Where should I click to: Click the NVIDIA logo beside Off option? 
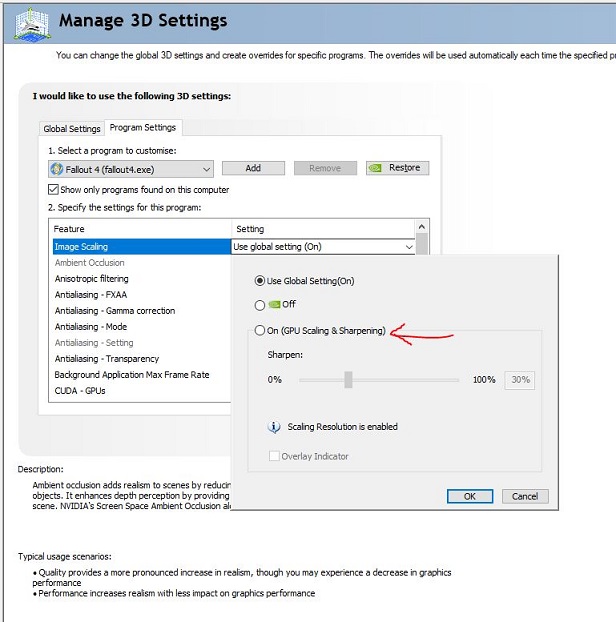pyautogui.click(x=274, y=304)
